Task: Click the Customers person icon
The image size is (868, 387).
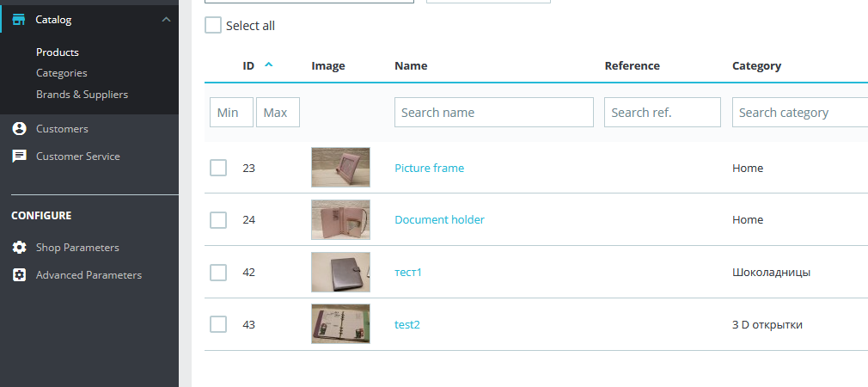Action: 19,129
